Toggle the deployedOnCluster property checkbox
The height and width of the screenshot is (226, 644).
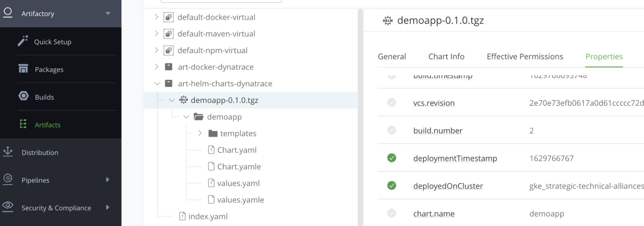pyautogui.click(x=391, y=185)
